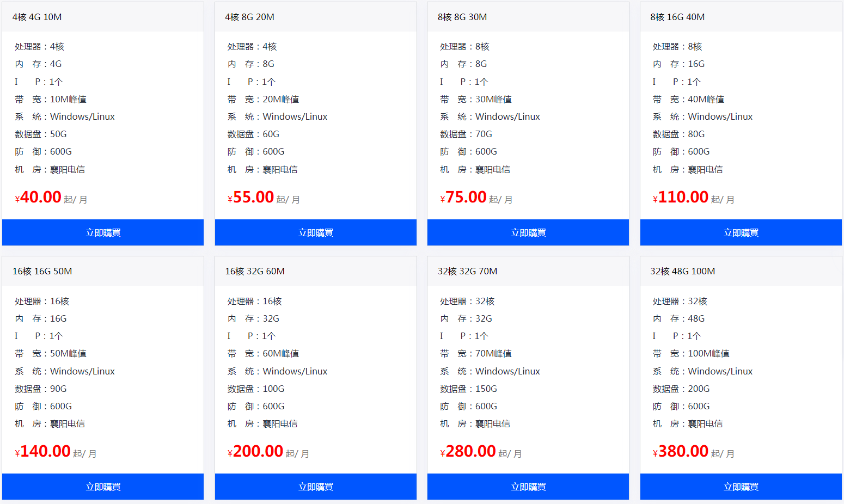This screenshot has height=504, width=844.
Task: Buy the 4核 4G 10M plan
Action: 103,232
